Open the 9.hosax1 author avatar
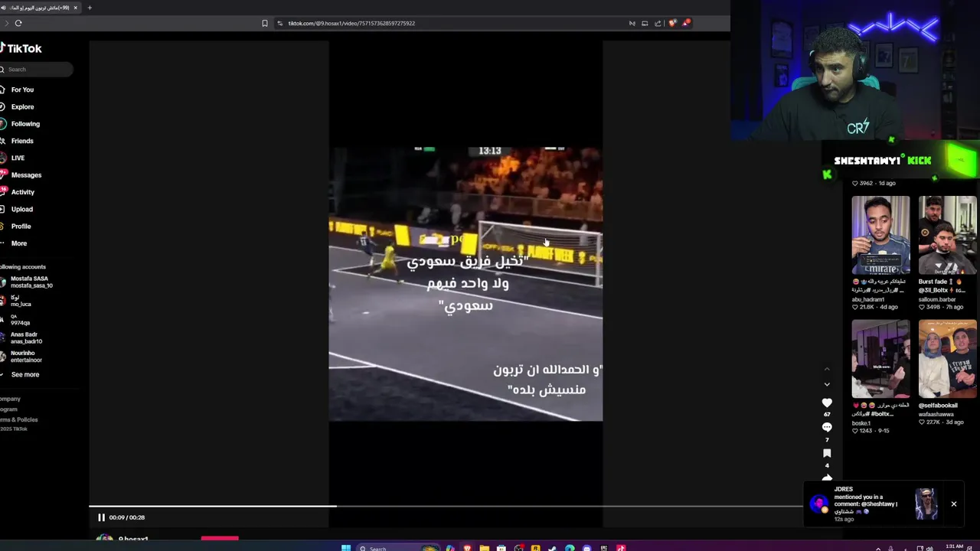This screenshot has height=551, width=980. tap(104, 539)
